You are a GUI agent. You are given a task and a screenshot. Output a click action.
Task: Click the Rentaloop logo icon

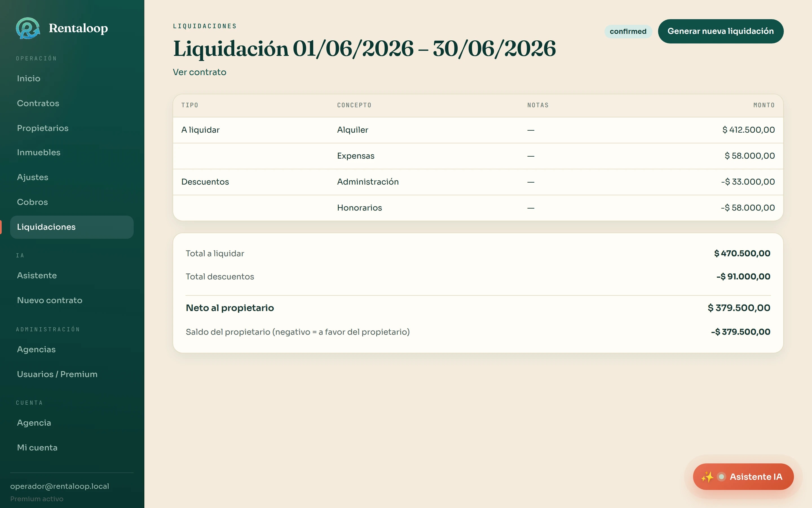pyautogui.click(x=28, y=28)
